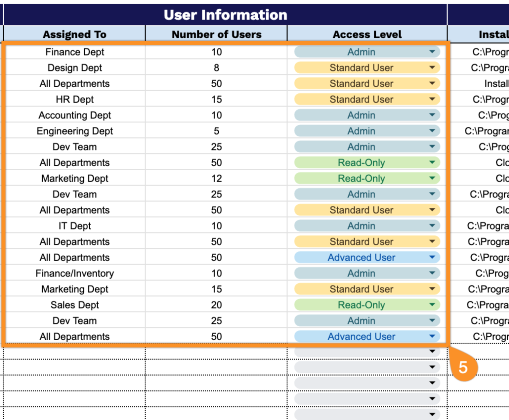Select the Engineering Dept cell
The width and height of the screenshot is (509, 420).
pos(75,131)
